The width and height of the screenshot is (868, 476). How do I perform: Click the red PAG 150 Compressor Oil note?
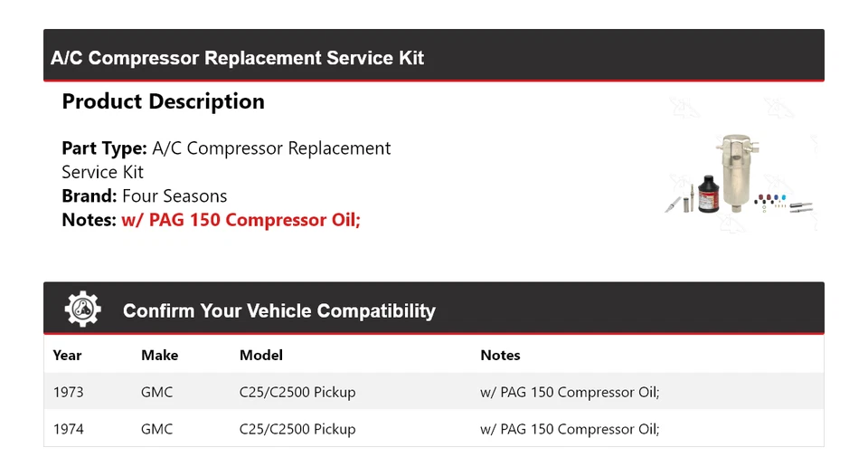coord(241,219)
